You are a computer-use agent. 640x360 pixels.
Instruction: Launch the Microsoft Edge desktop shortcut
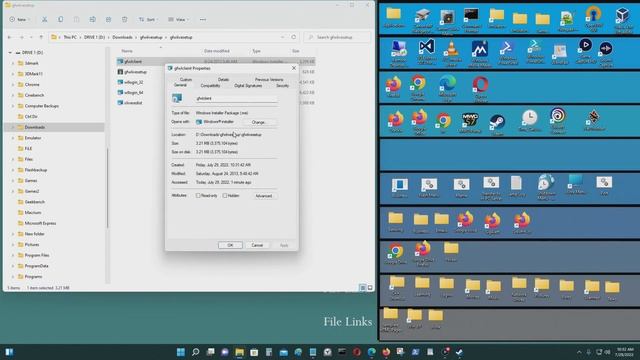[447, 88]
